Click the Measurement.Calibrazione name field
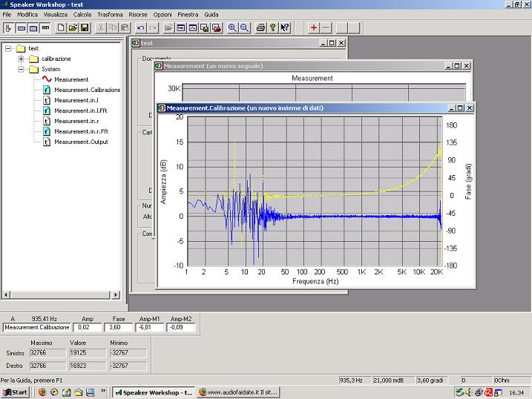Viewport: 532px width, 399px height. (x=36, y=328)
